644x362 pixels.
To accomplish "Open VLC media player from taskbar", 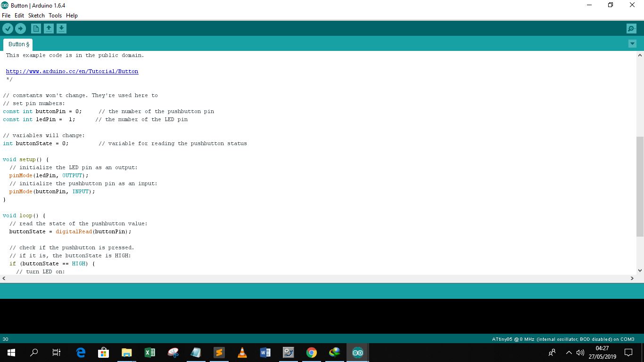I will point(242,353).
